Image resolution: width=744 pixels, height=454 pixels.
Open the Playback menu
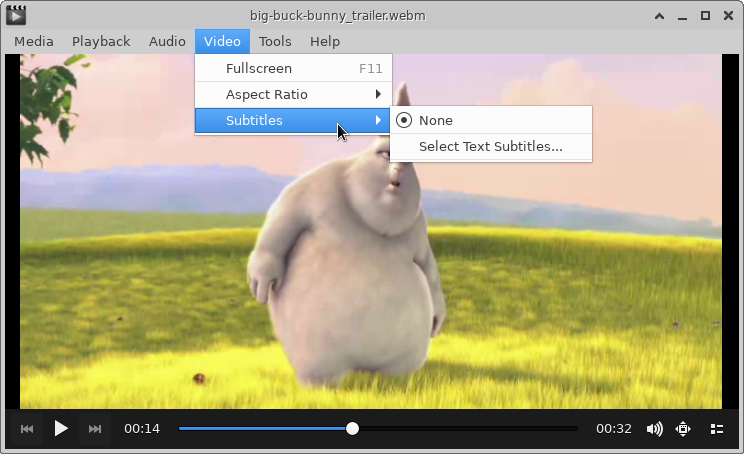[x=101, y=41]
